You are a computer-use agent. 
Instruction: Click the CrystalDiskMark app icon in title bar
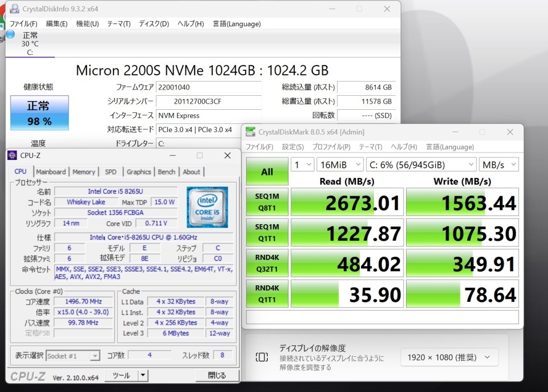(x=250, y=132)
